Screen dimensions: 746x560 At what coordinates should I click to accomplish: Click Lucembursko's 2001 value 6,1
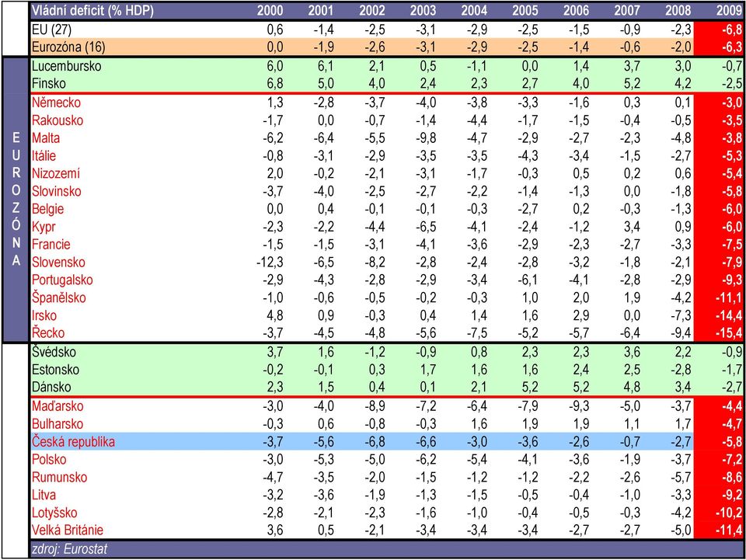click(326, 66)
